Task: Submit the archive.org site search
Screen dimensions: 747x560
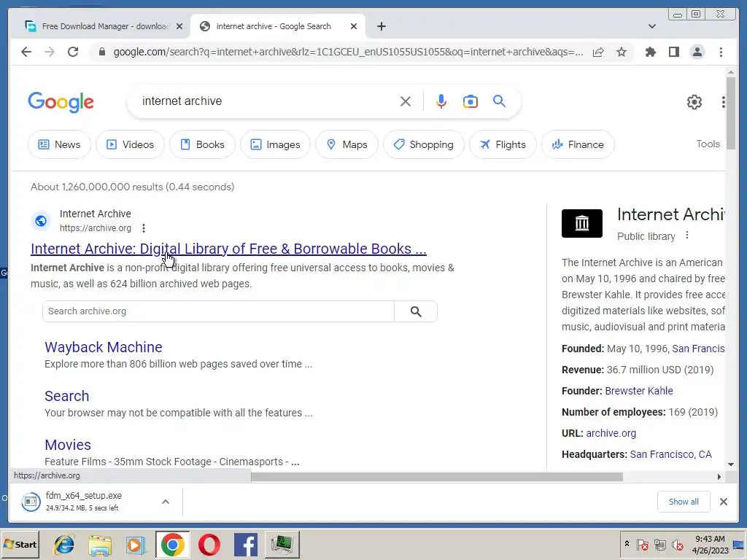Action: click(x=416, y=311)
